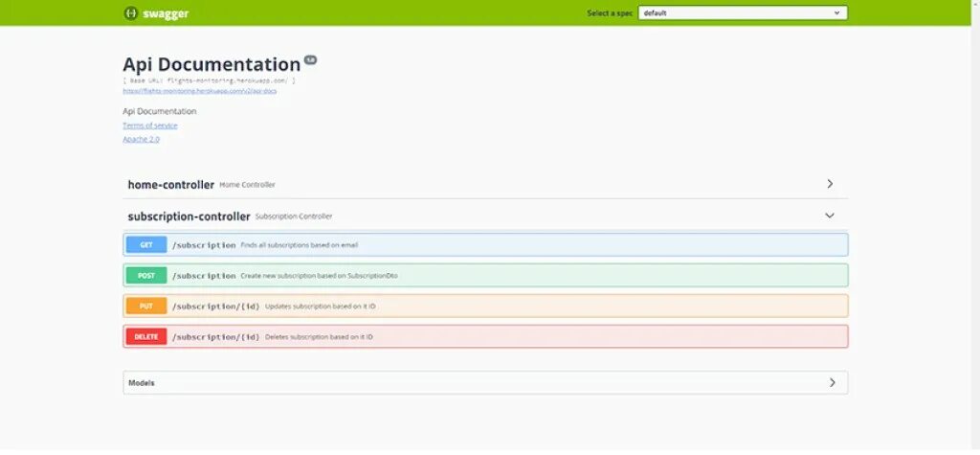
Task: Click the POST method badge
Action: coord(146,275)
